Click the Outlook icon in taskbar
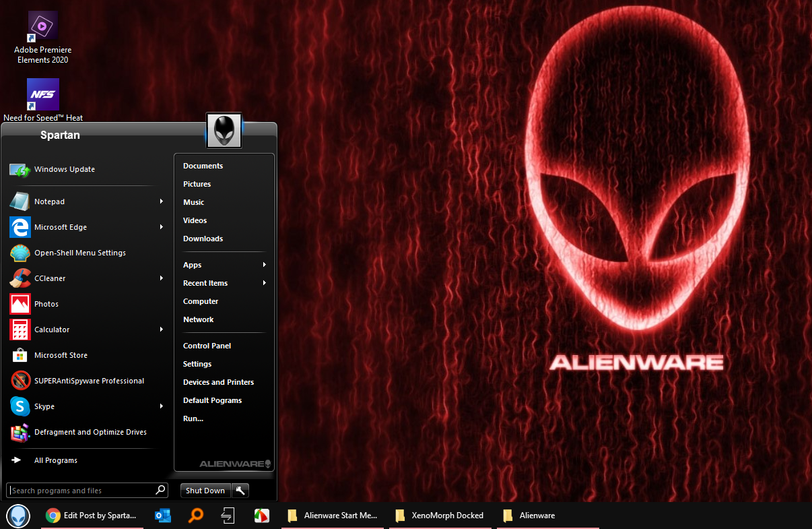The image size is (812, 529). tap(162, 516)
